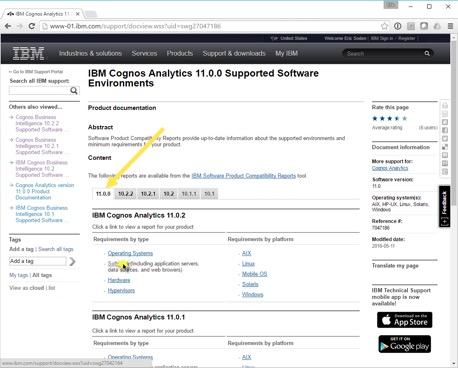Open Cognos Analytics version 11.0.0 Product Documentation link
The height and width of the screenshot is (368, 458).
coord(45,191)
